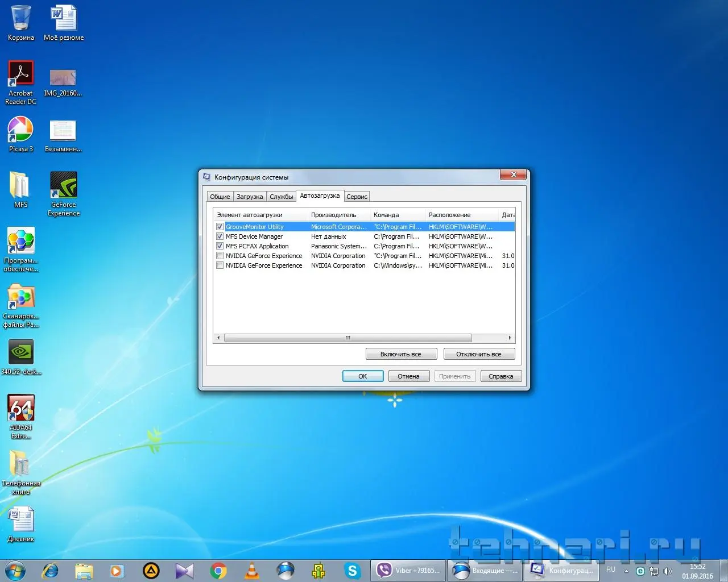The height and width of the screenshot is (582, 728).
Task: Launch Skype from the taskbar
Action: pyautogui.click(x=352, y=571)
